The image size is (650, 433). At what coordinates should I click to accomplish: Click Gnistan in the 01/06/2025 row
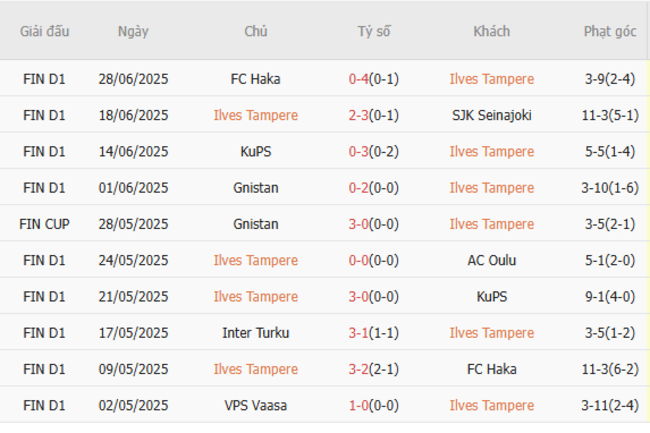point(255,188)
